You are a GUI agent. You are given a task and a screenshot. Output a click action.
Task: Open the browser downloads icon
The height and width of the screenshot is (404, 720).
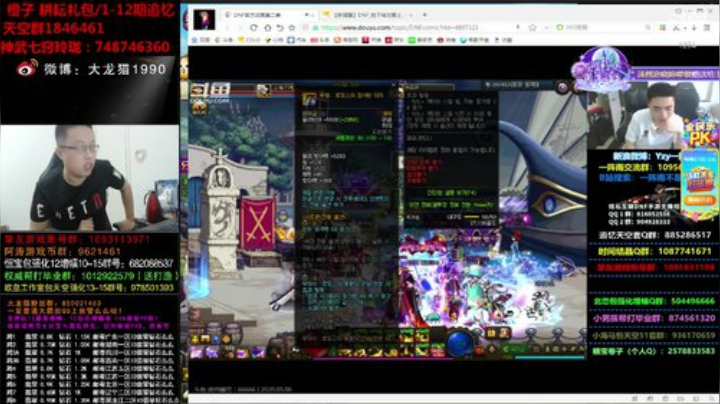point(694,28)
